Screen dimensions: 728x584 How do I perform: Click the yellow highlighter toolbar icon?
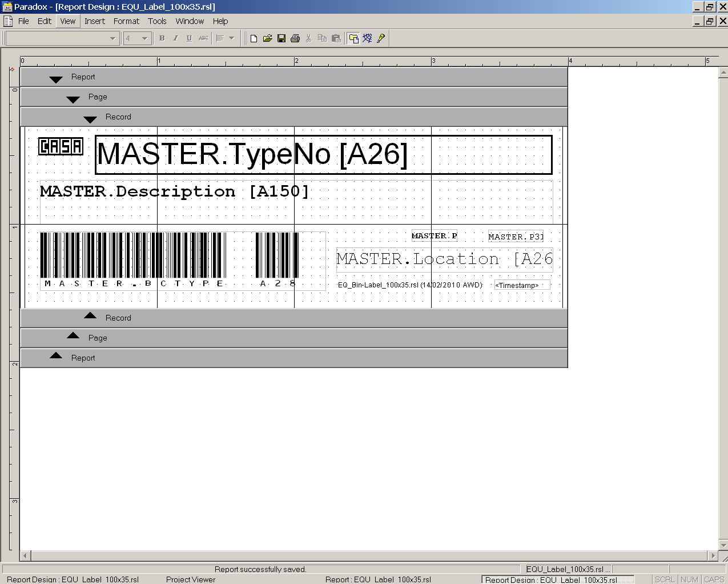click(381, 38)
